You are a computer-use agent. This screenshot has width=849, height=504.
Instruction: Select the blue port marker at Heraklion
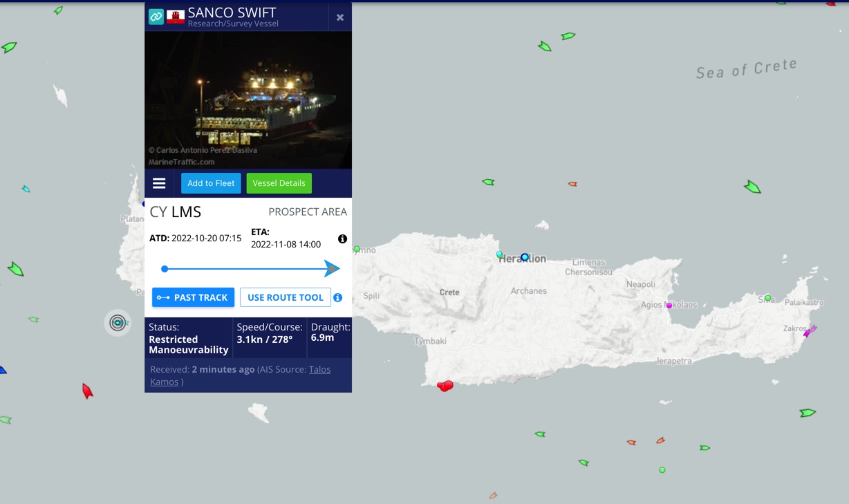[x=525, y=257]
